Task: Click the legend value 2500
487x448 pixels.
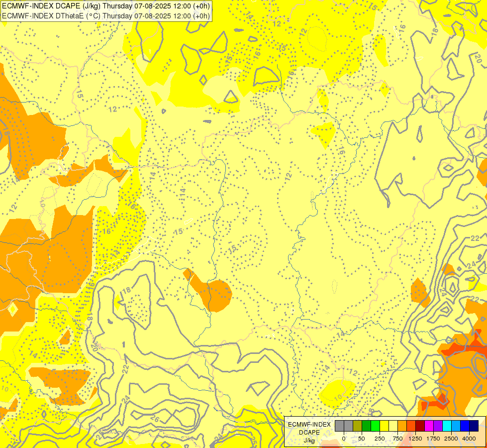Action: (x=451, y=439)
